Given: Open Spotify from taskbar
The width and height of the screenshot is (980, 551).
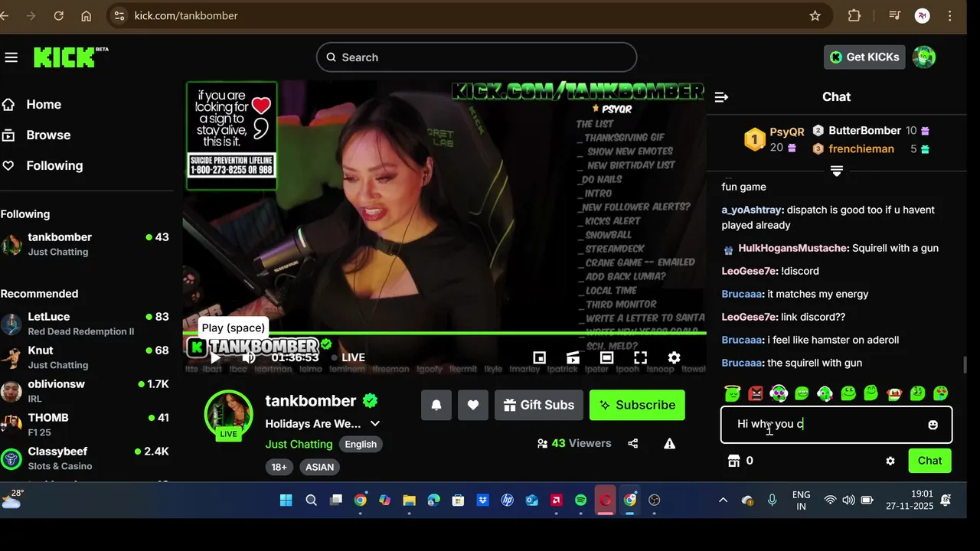Looking at the screenshot, I should click(580, 500).
